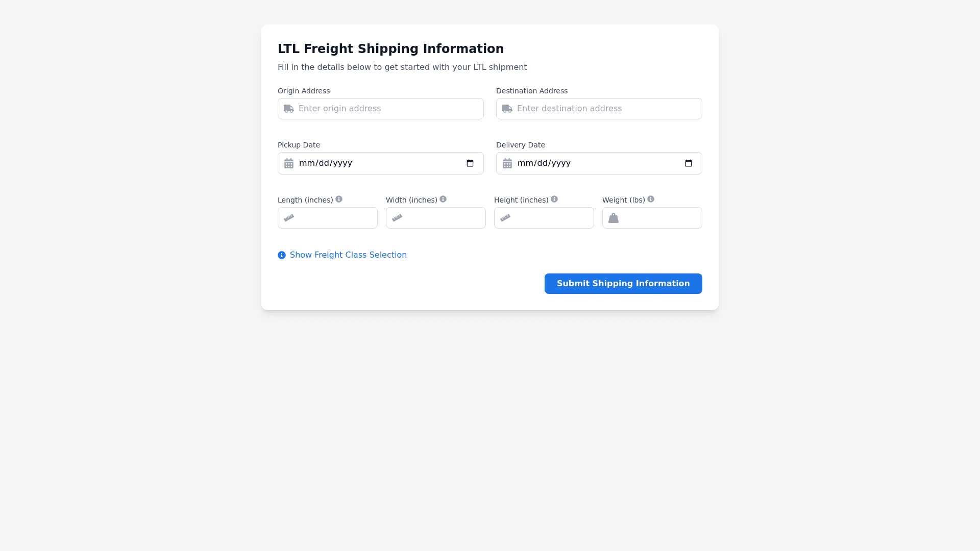The width and height of the screenshot is (980, 551).
Task: Click the truck icon in Origin Address
Action: click(x=289, y=109)
